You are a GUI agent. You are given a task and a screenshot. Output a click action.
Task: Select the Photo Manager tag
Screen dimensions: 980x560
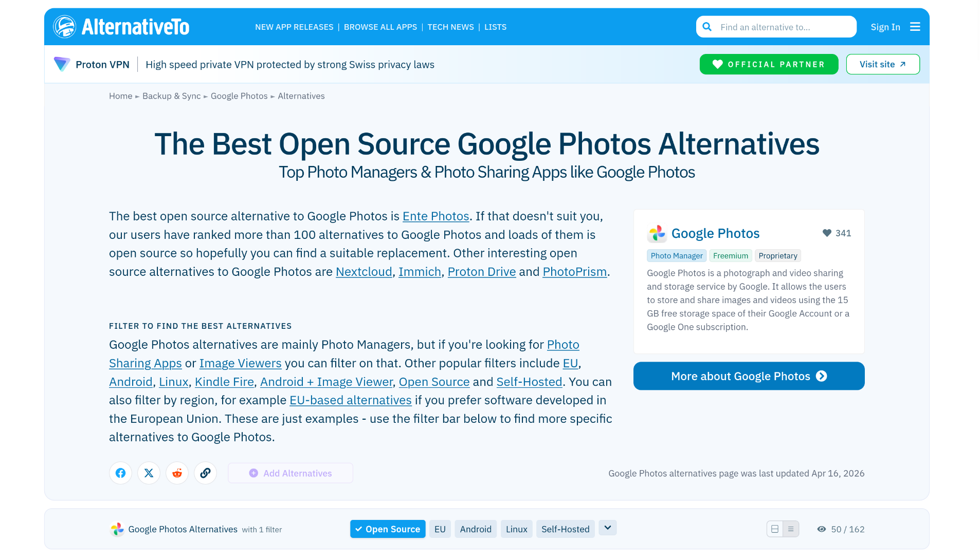tap(677, 256)
